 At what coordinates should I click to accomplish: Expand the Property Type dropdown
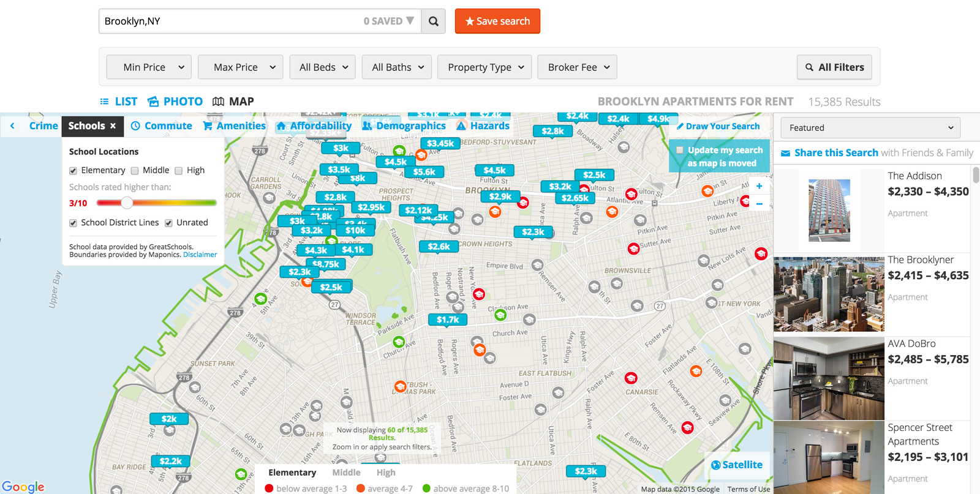pos(485,67)
